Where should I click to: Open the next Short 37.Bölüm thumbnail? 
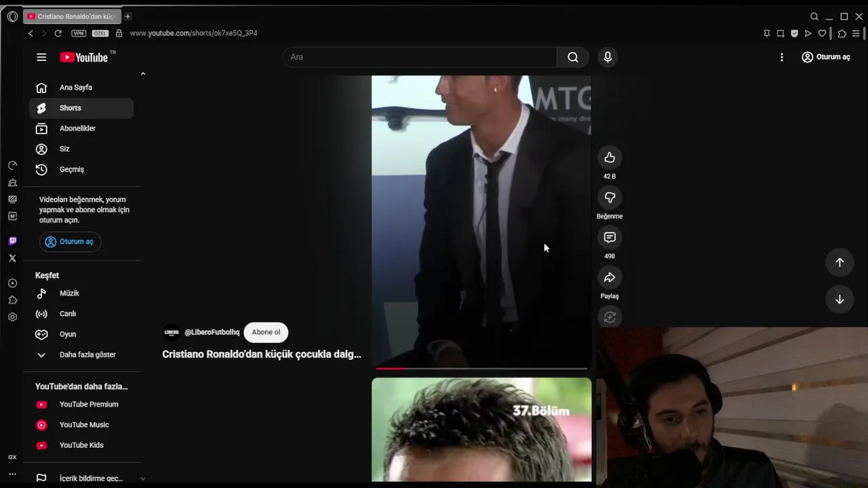pyautogui.click(x=481, y=430)
